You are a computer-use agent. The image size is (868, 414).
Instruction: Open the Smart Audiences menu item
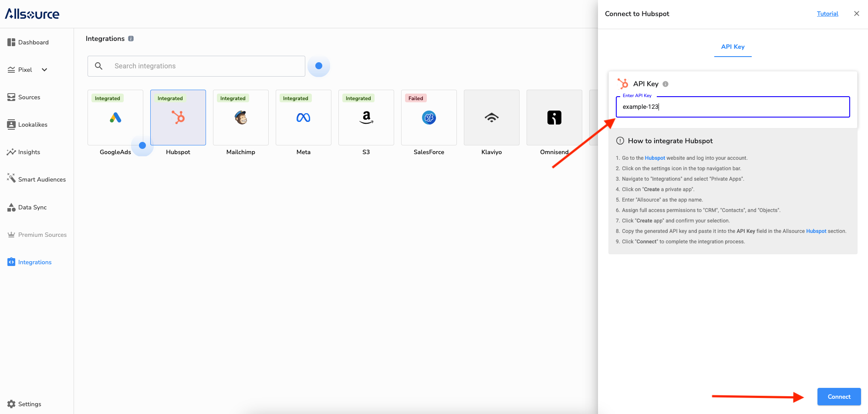(42, 179)
